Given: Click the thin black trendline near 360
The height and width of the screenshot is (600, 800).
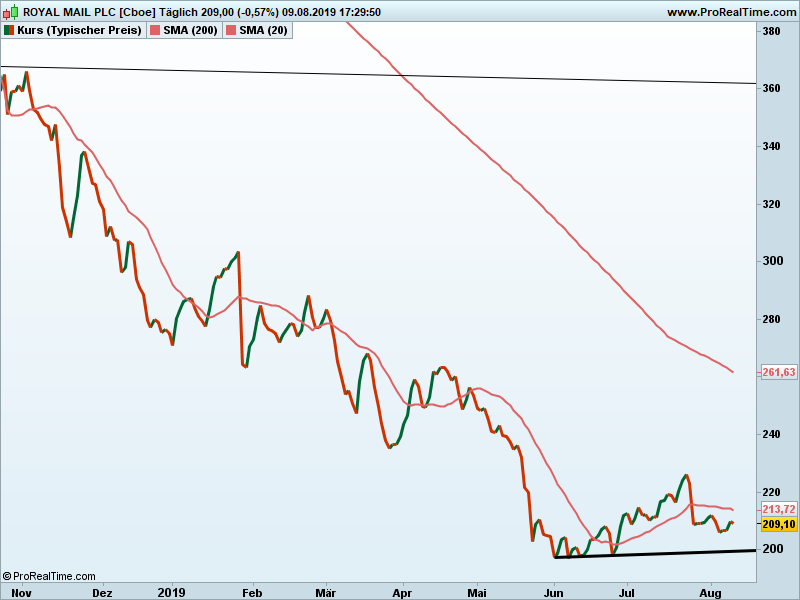Looking at the screenshot, I should tap(400, 75).
